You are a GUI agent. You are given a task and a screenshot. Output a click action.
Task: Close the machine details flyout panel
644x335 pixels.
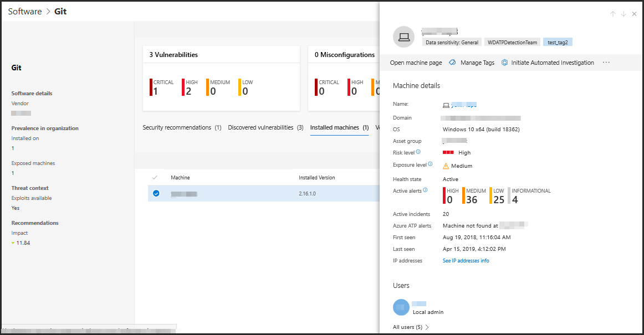(634, 14)
